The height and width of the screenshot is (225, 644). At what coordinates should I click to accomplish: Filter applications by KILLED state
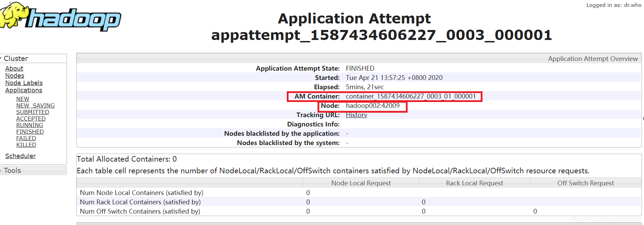click(x=26, y=145)
